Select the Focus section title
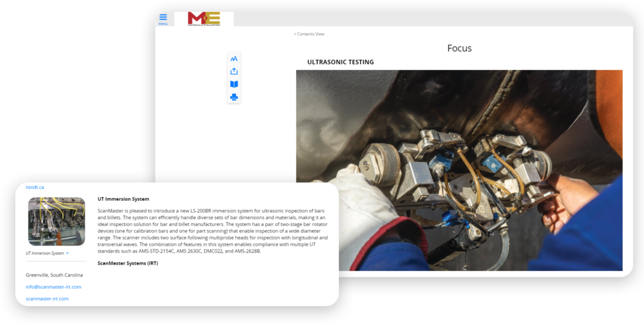The width and height of the screenshot is (644, 325). [459, 48]
